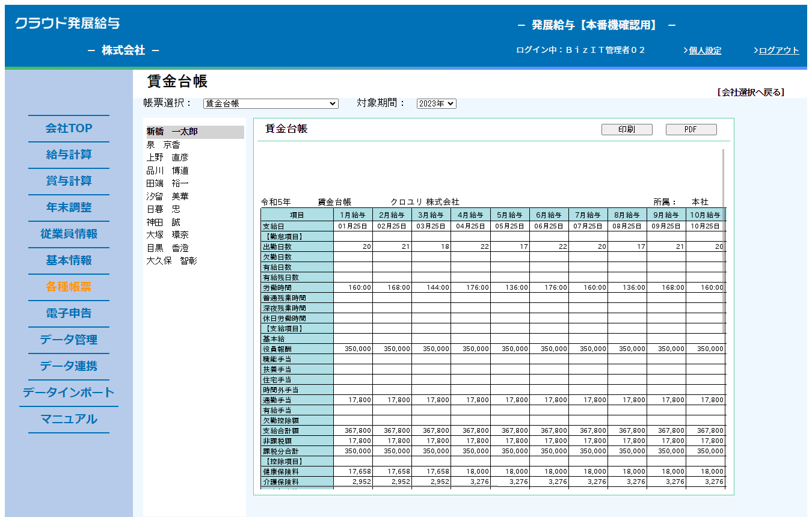Click the 03月25日 payment date cell
Image resolution: width=812 pixels, height=517 pixels.
coord(431,226)
